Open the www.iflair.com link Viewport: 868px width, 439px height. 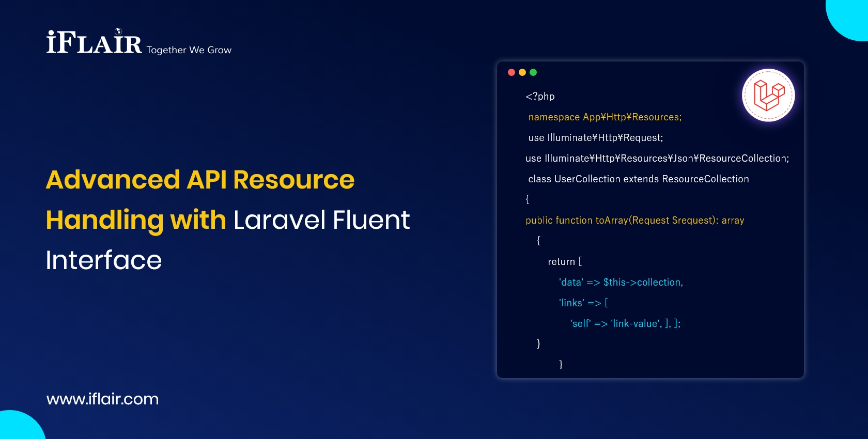point(102,399)
